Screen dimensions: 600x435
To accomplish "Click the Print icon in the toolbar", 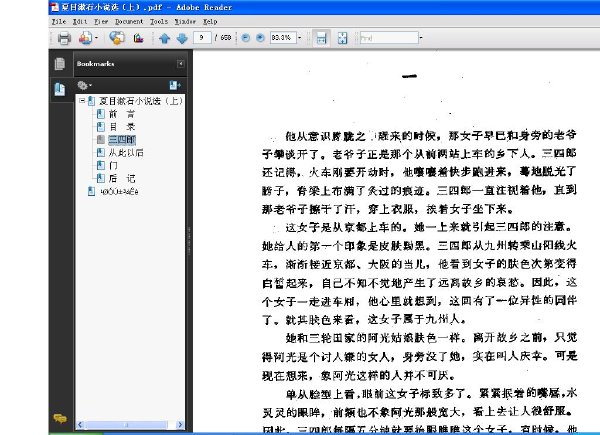I will click(x=64, y=38).
